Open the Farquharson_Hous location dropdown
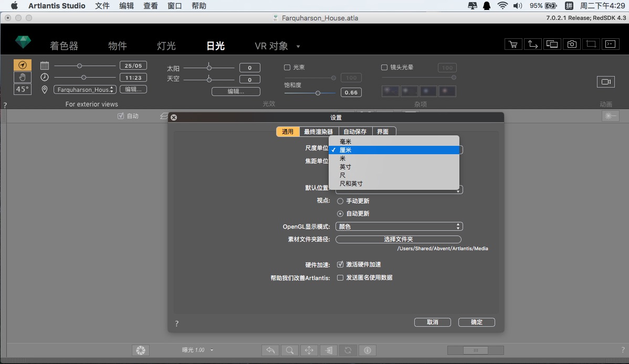The height and width of the screenshot is (364, 629). point(85,89)
